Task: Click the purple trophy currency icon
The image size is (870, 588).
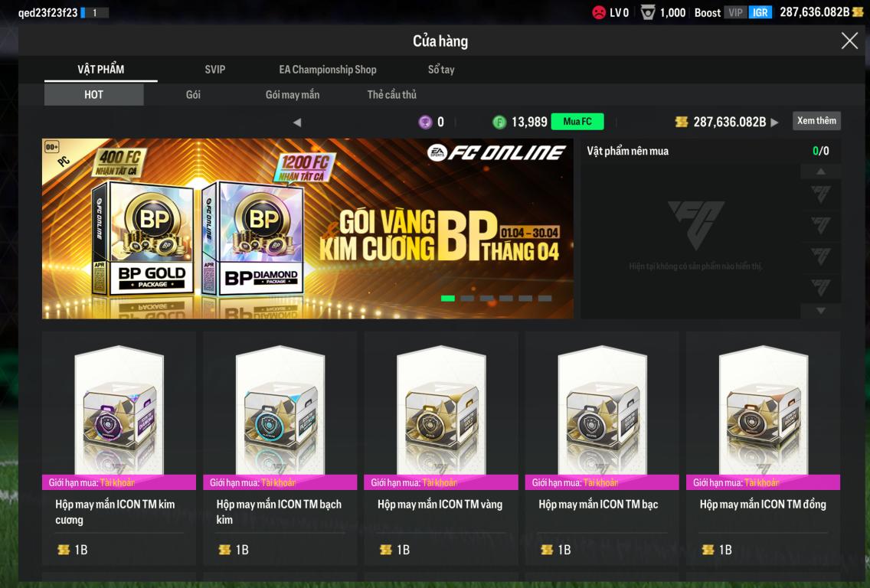Action: tap(425, 122)
